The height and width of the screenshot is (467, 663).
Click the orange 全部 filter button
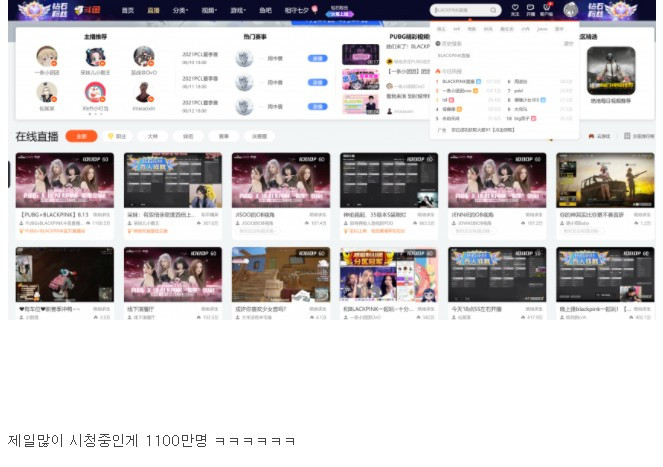coord(81,136)
